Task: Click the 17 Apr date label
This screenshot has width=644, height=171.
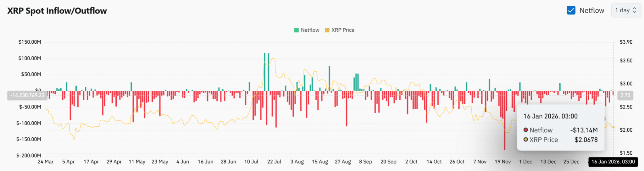Action: (91, 162)
